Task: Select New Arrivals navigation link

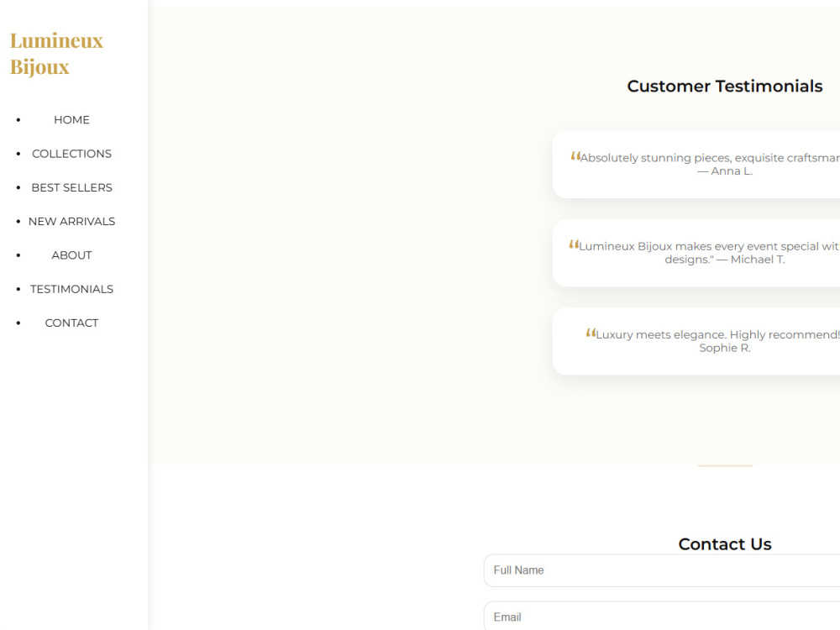Action: click(x=71, y=221)
